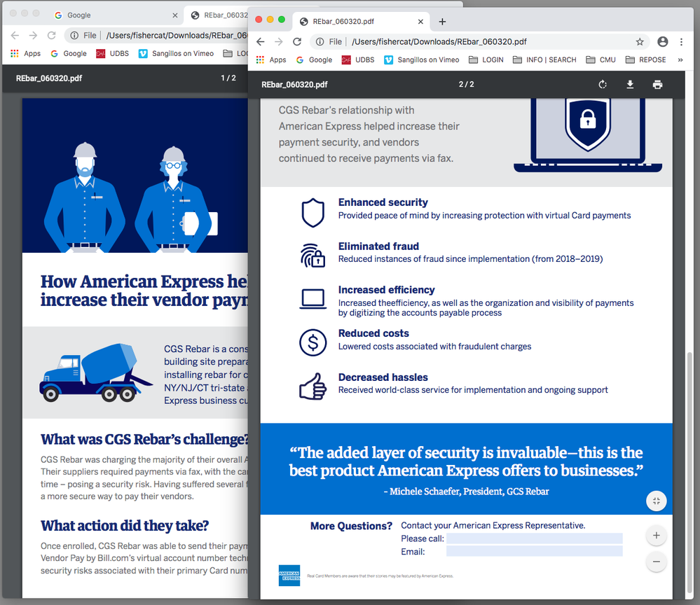Click the Increased efficiency heading

click(386, 290)
